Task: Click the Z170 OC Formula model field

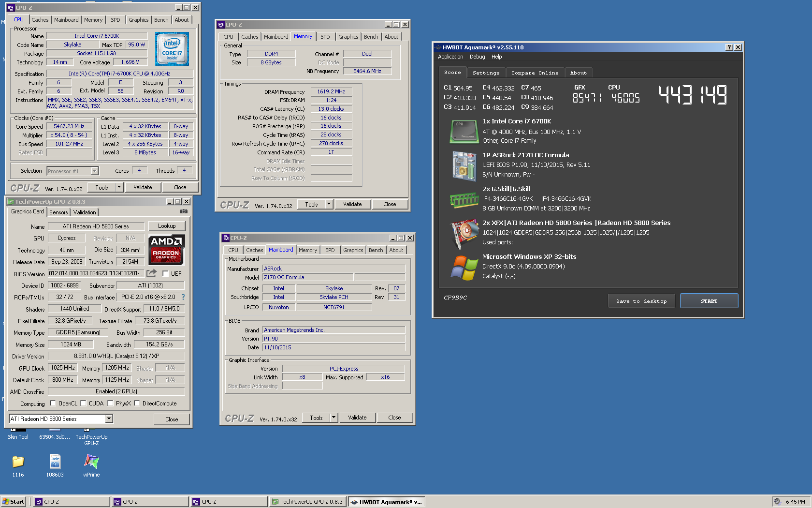Action: [x=308, y=278]
